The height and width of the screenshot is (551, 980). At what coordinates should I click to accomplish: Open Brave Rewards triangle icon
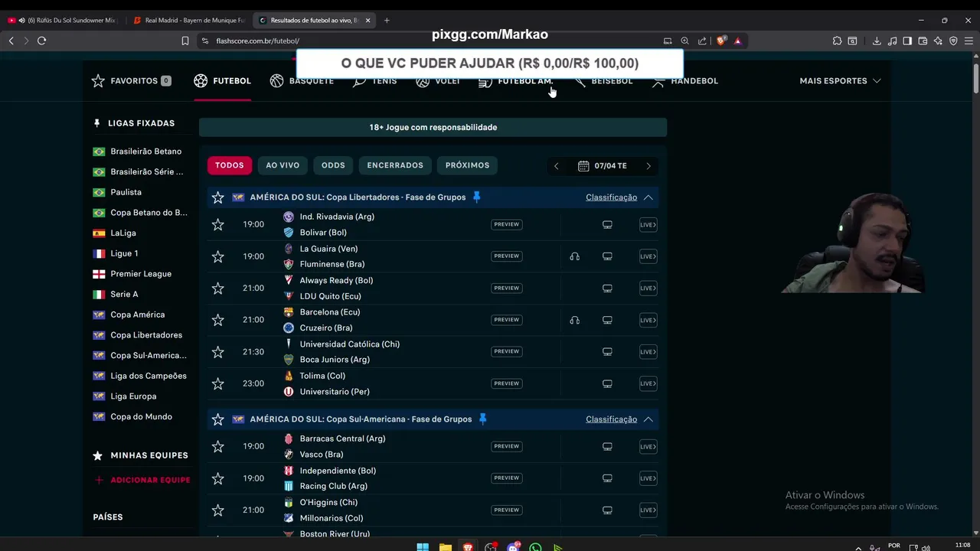(738, 41)
